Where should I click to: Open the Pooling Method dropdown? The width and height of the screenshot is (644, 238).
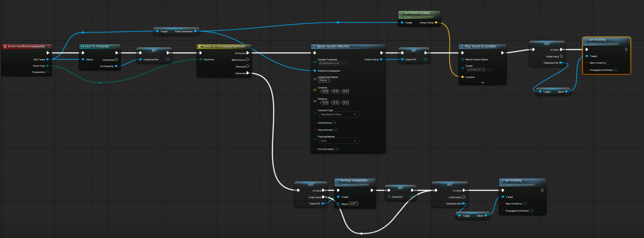(x=338, y=141)
